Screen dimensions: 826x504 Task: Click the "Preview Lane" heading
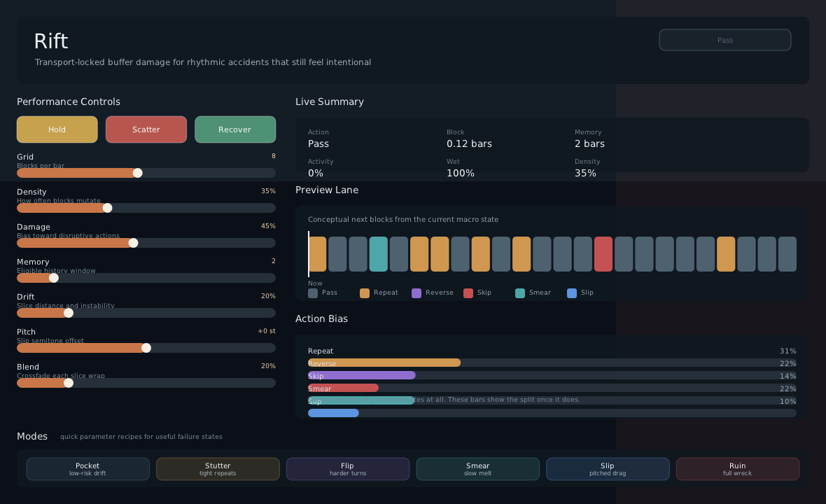[x=327, y=190]
